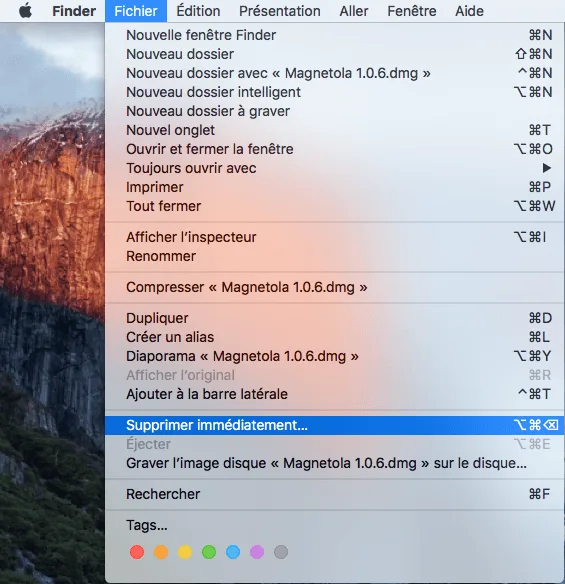Choose Supprimer immédiatement…

pos(334,425)
